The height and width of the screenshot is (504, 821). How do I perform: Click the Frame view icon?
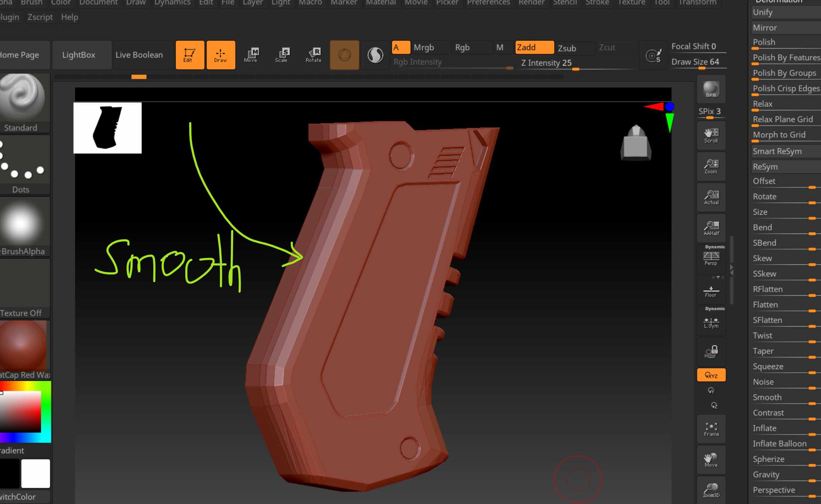coord(711,429)
